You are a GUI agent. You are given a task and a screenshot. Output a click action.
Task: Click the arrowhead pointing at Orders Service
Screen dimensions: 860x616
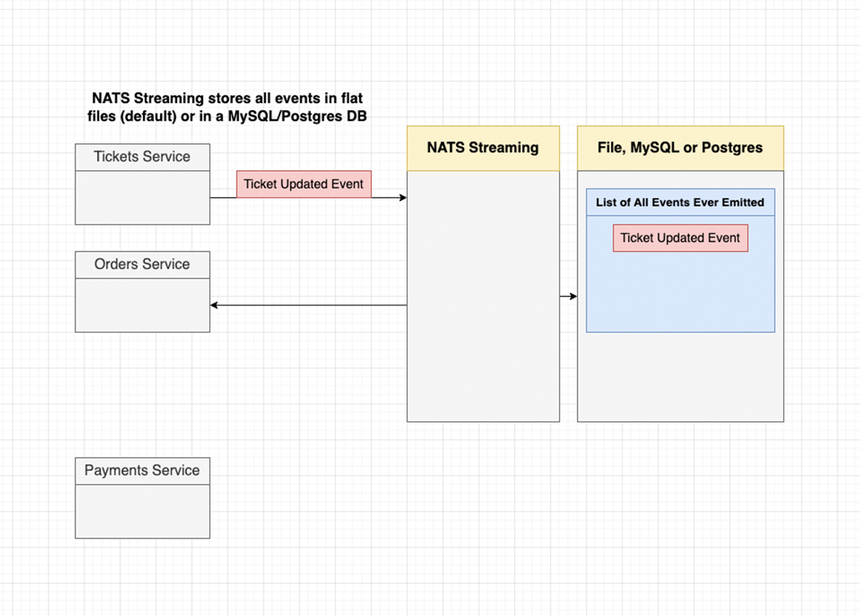coord(214,305)
